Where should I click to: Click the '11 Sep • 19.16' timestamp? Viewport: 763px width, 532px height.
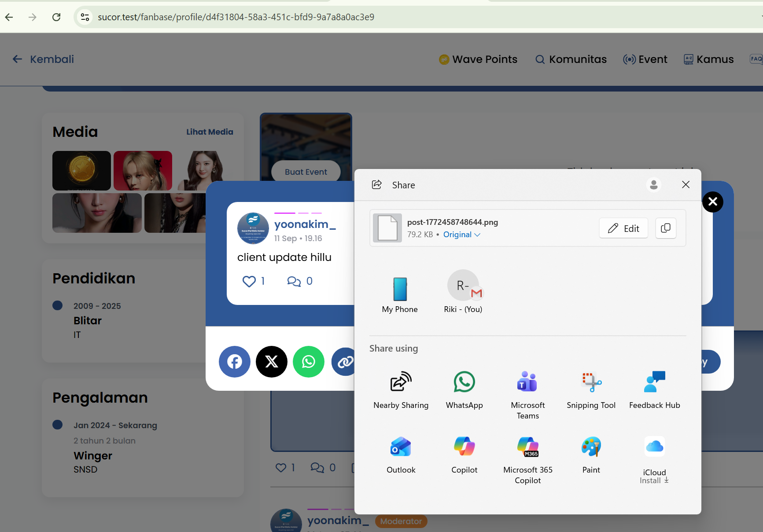(298, 238)
